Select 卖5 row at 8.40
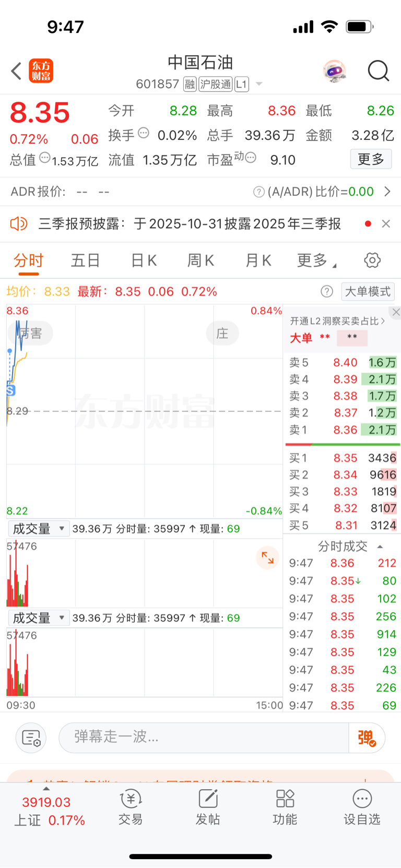Screen dimensions: 401x868 (343, 362)
